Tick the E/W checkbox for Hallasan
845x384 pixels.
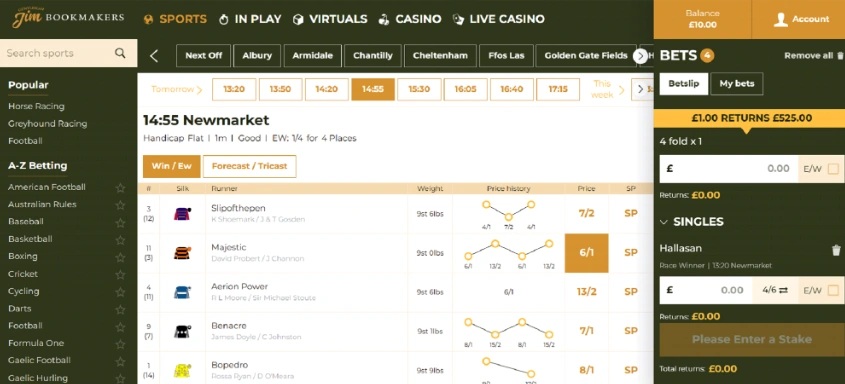[833, 290]
